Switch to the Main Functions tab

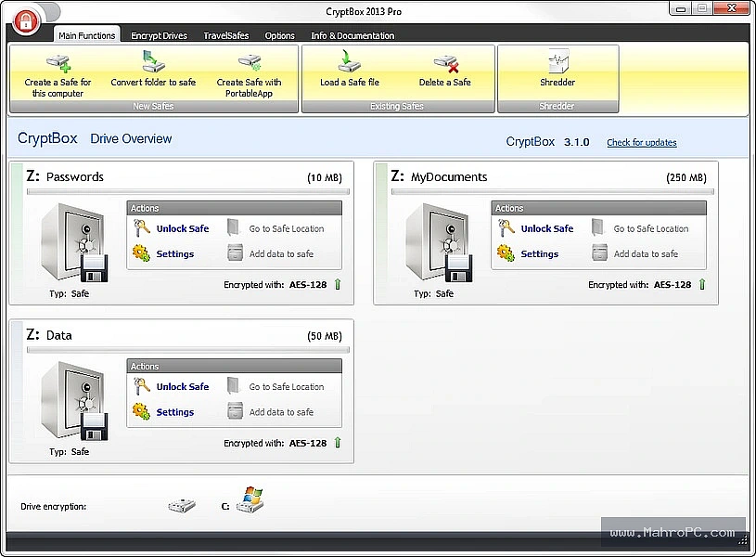click(x=87, y=35)
